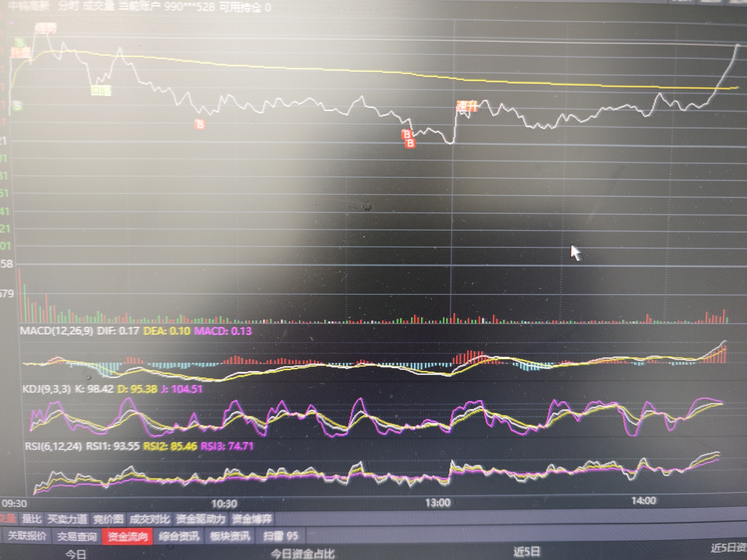Image resolution: width=747 pixels, height=560 pixels.
Task: Click the lowest red B buy marker
Action: point(410,143)
